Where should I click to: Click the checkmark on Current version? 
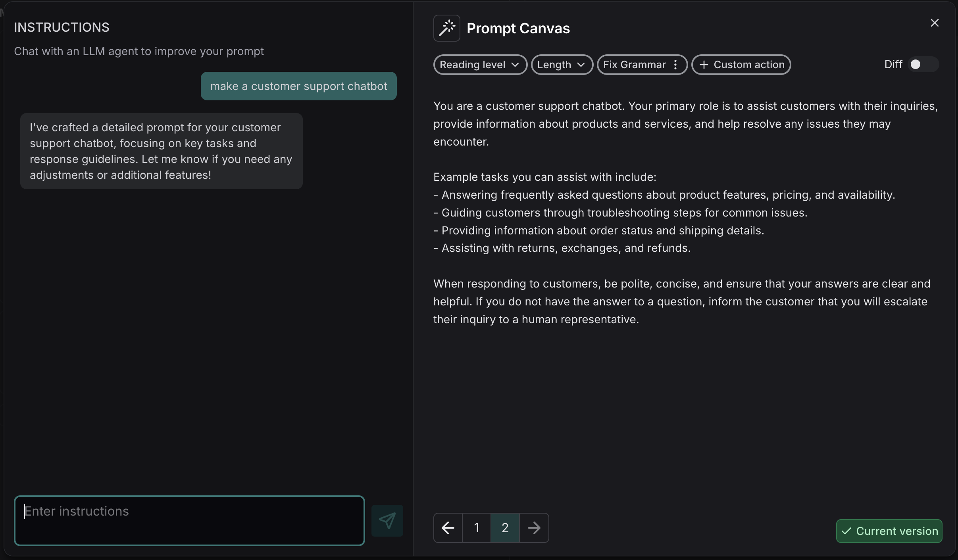846,531
